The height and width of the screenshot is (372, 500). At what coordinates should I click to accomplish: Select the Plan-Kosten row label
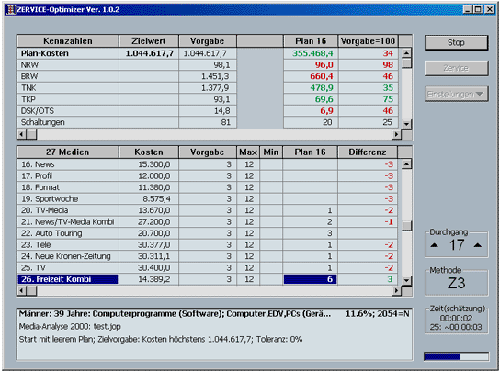coord(45,53)
